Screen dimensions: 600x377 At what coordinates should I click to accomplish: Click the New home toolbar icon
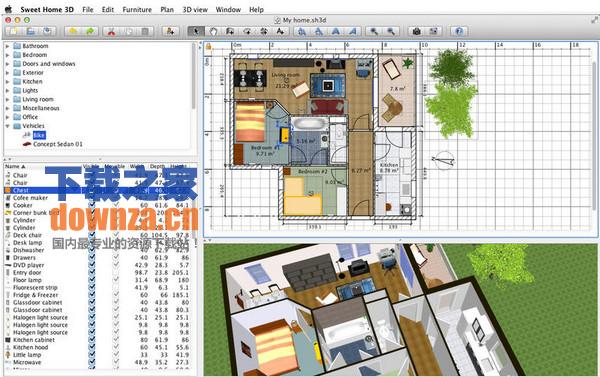[x=14, y=31]
